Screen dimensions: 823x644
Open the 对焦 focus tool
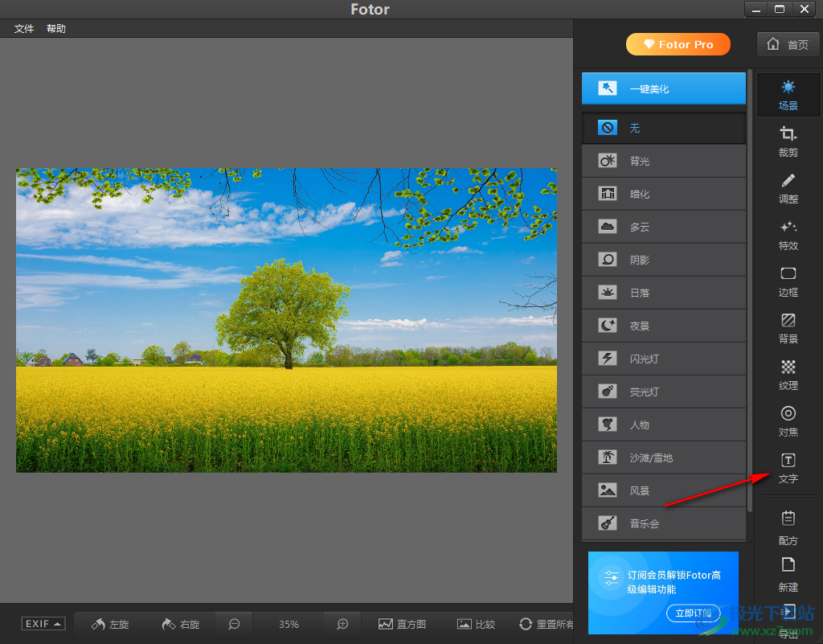click(x=788, y=422)
